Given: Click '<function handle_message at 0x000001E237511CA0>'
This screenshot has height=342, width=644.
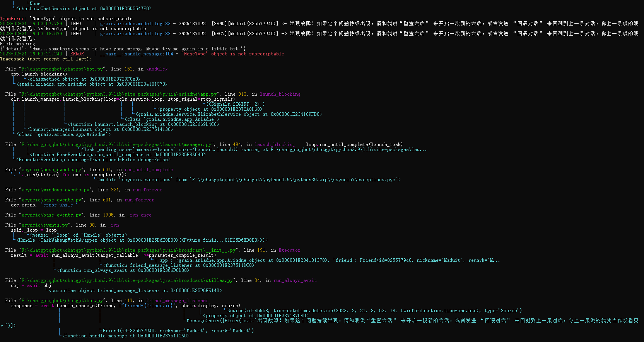Looking at the screenshot, I should pos(126,336).
